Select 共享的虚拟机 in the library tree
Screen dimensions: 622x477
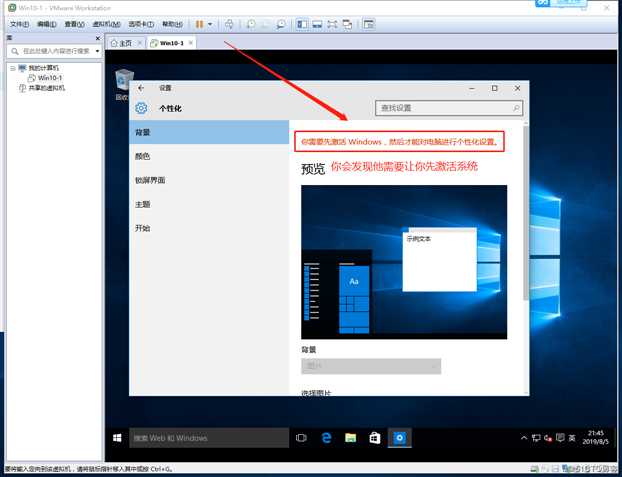point(46,88)
